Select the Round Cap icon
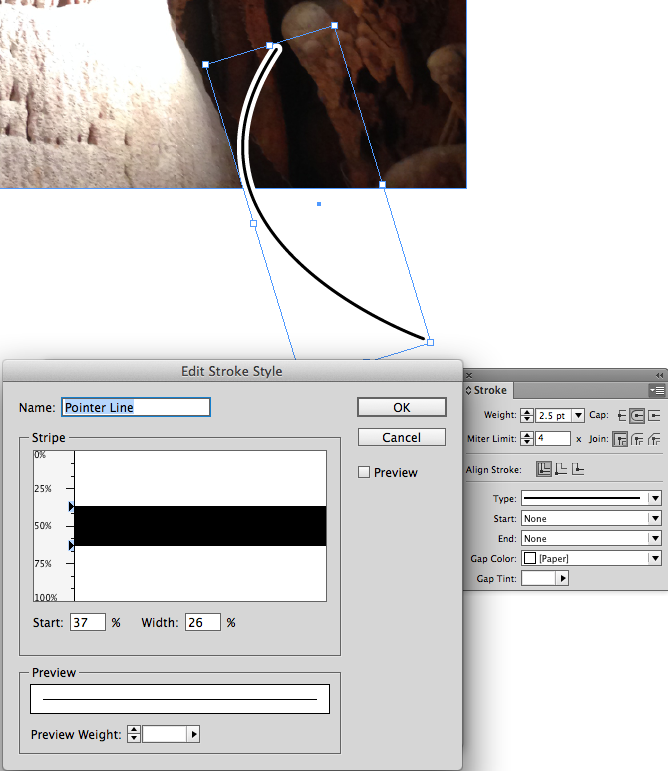The image size is (668, 771). coord(637,416)
